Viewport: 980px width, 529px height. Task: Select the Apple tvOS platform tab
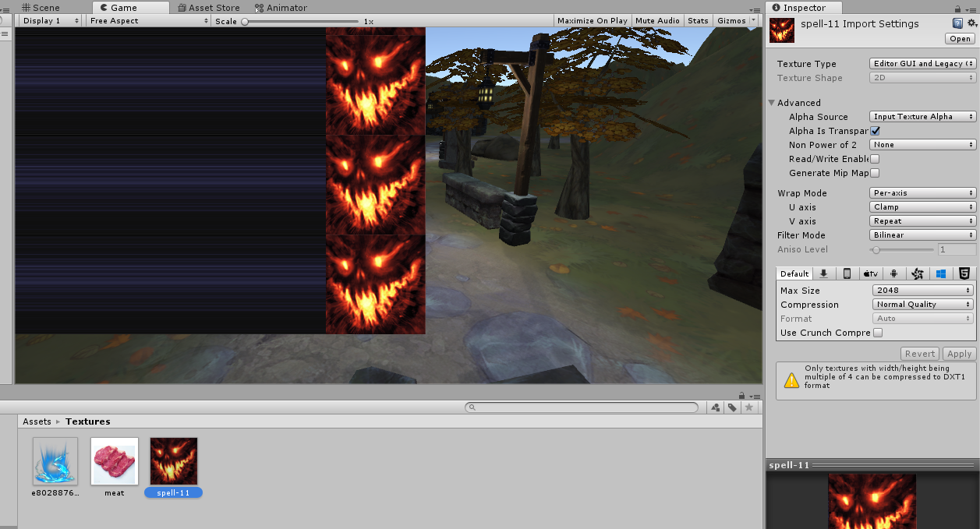click(870, 273)
